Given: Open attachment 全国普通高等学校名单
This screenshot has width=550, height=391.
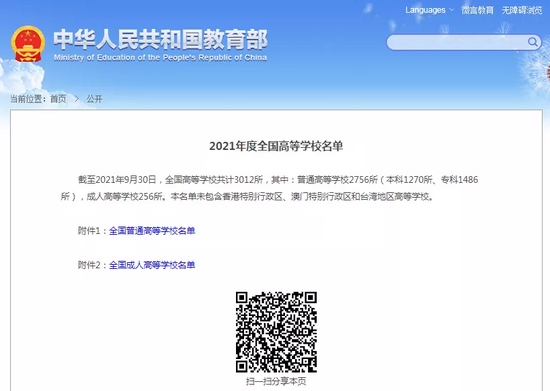Looking at the screenshot, I should tap(152, 230).
